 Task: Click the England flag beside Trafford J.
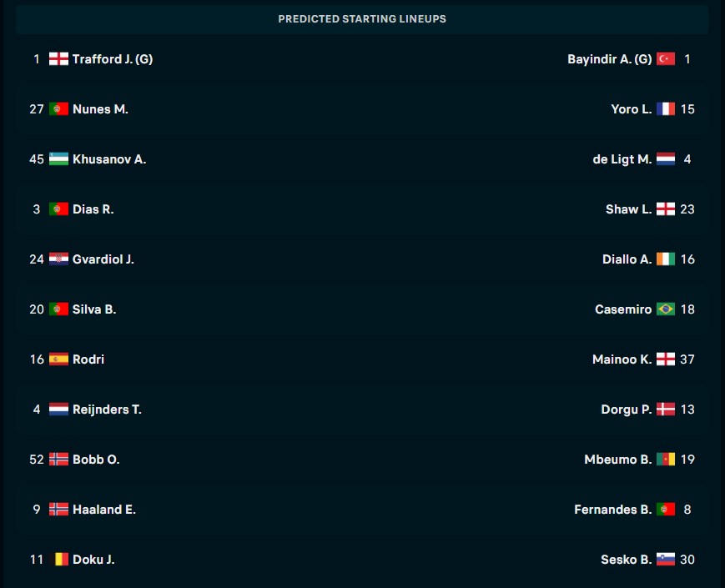[58, 59]
